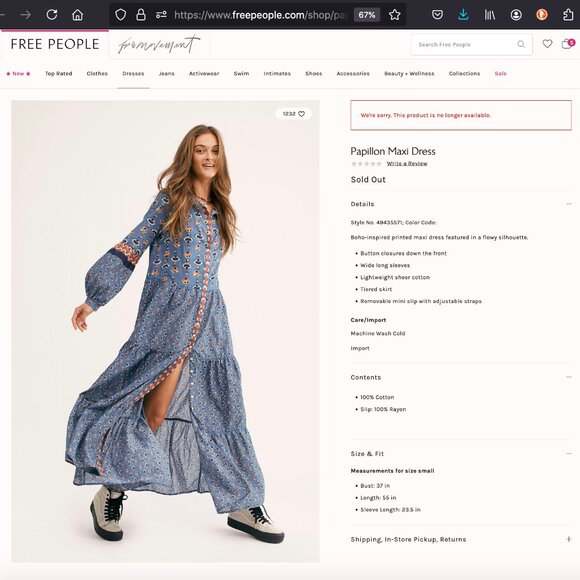Open the Dresses menu
The width and height of the screenshot is (580, 580).
click(x=133, y=74)
